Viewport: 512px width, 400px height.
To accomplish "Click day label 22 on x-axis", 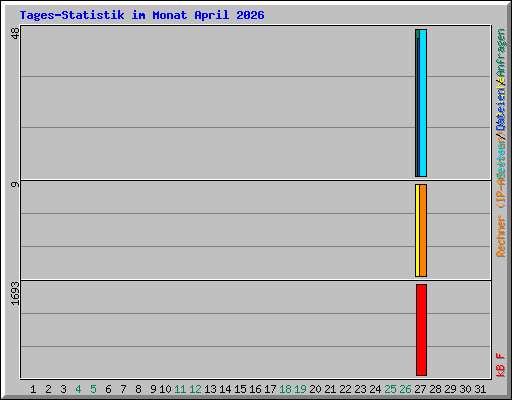I will click(345, 389).
